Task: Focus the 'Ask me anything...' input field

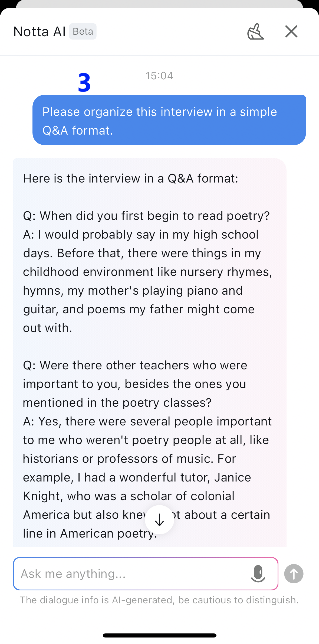Action: pyautogui.click(x=146, y=574)
